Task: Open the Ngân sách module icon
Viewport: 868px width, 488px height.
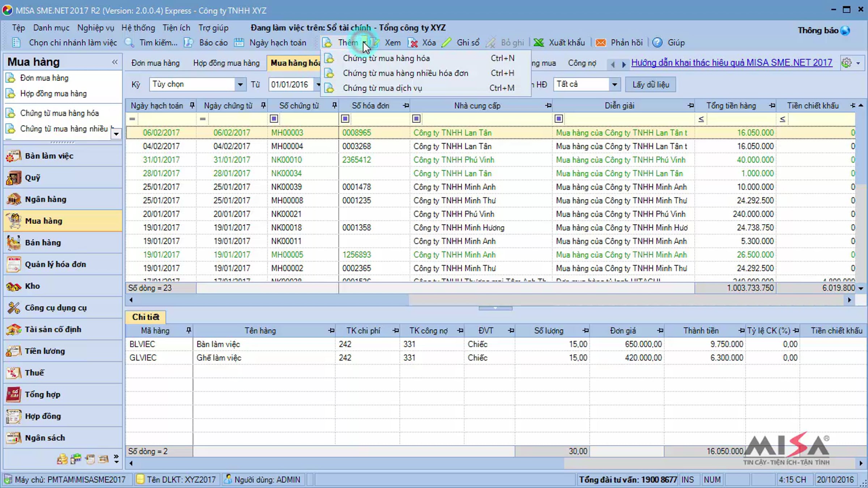Action: 13,438
